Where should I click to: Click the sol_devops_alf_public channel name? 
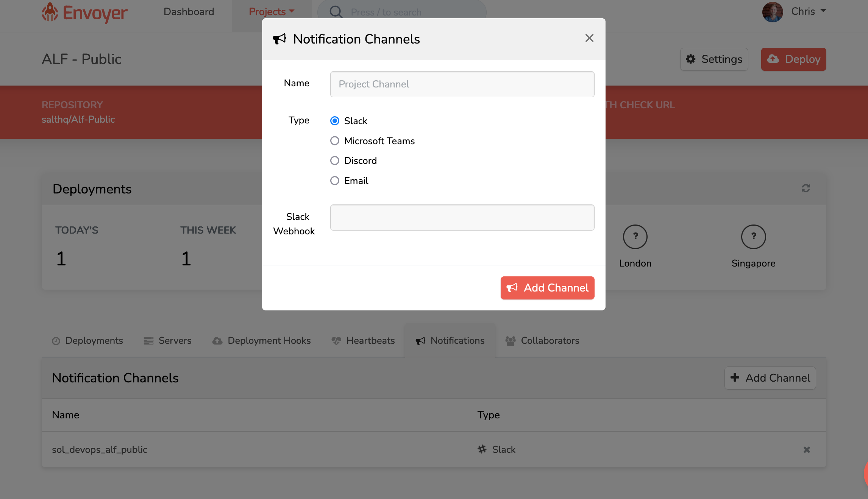pyautogui.click(x=100, y=449)
